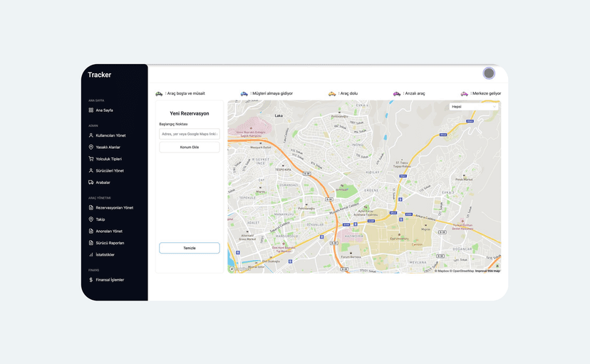Focus the Başlangıç Noktası address input
590x364 pixels.
190,134
